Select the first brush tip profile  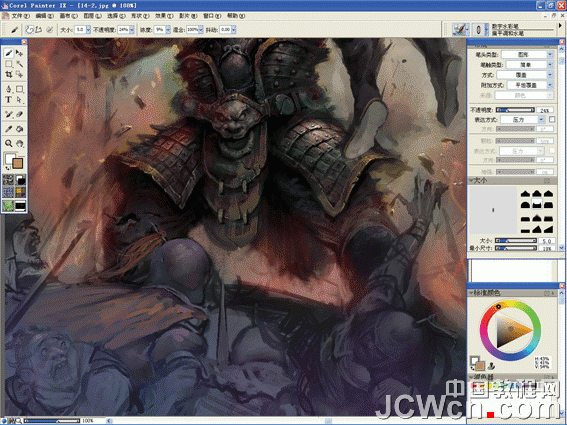[x=525, y=194]
